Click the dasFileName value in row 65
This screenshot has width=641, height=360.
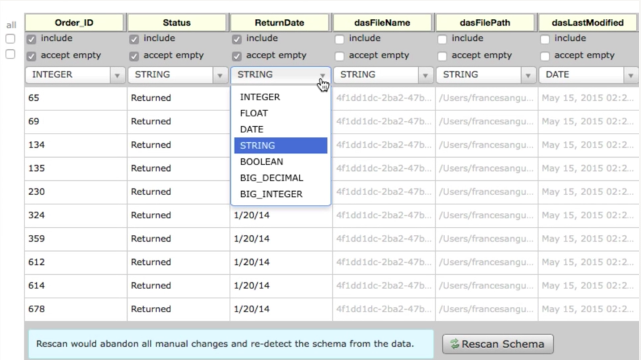384,98
